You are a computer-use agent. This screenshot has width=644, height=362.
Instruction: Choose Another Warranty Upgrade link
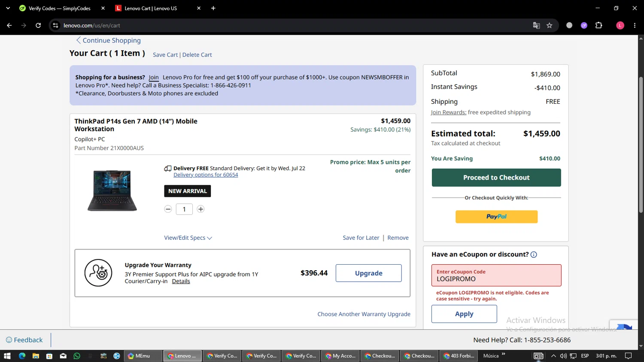click(364, 314)
